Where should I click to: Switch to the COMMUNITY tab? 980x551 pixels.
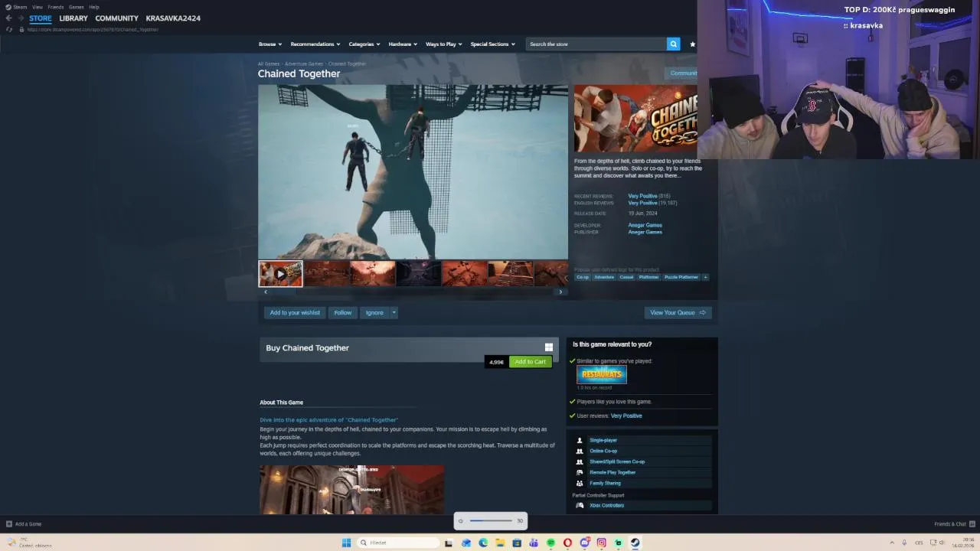click(117, 18)
